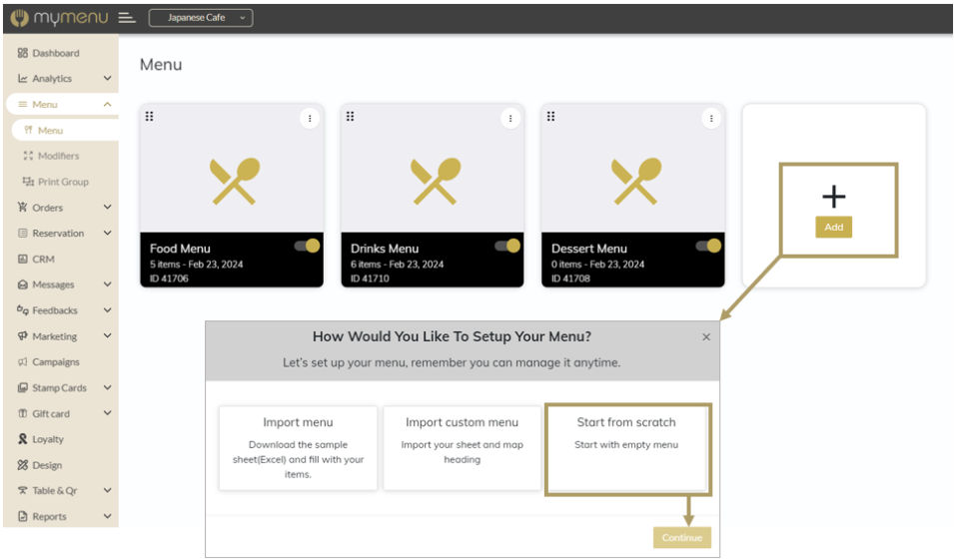Screen dimensions: 954x560
Task: Open the three-dot options on the Drinks Menu card
Action: pos(510,118)
